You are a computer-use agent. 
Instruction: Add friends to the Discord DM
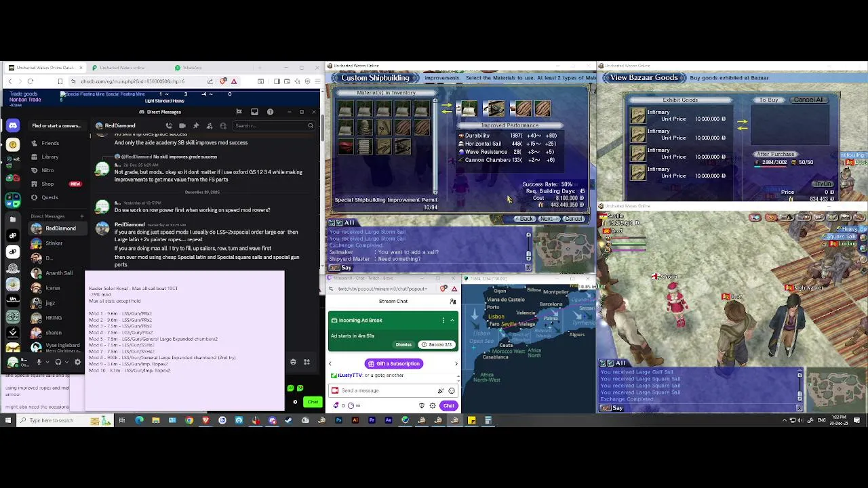pyautogui.click(x=210, y=125)
